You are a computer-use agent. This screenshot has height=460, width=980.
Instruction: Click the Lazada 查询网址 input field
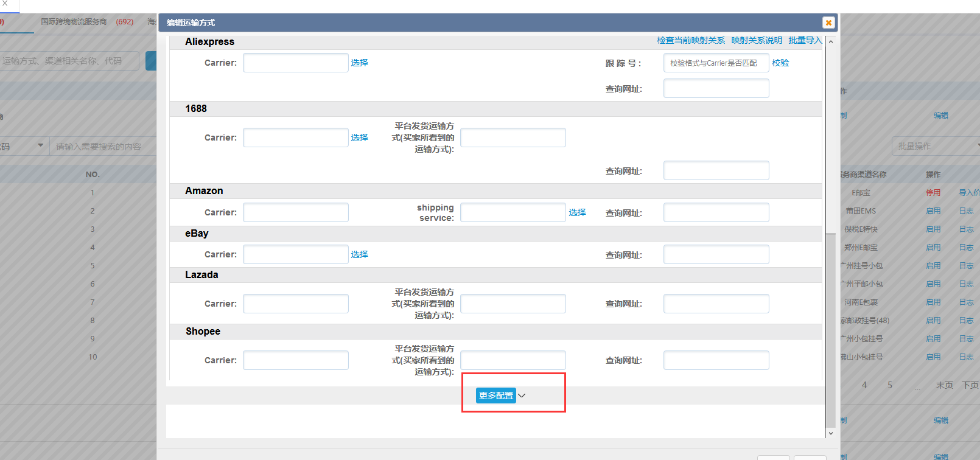[x=716, y=304]
